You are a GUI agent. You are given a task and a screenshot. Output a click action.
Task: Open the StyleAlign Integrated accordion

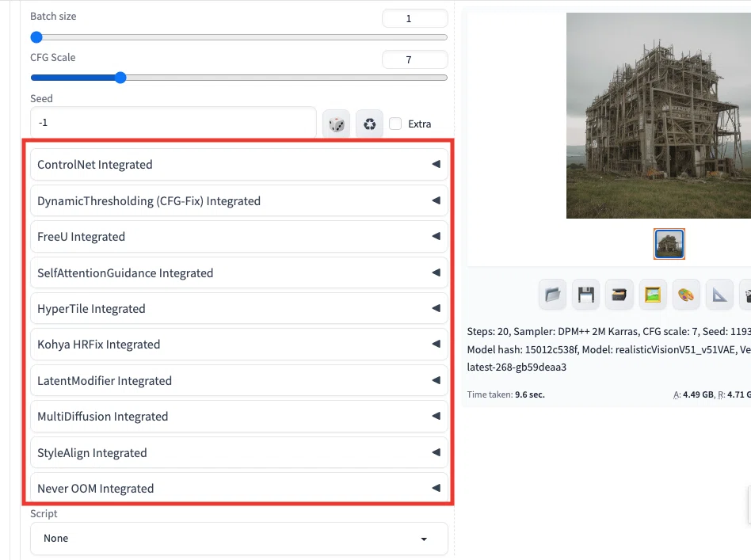coord(239,453)
